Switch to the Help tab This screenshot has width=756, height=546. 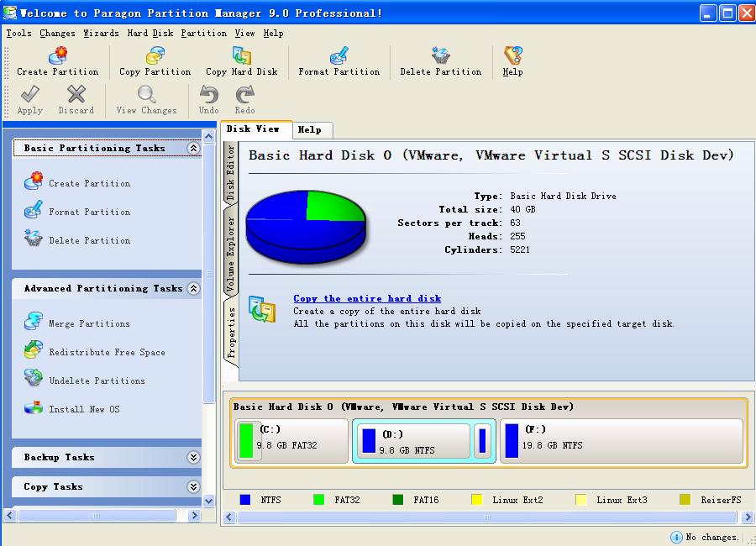click(312, 130)
